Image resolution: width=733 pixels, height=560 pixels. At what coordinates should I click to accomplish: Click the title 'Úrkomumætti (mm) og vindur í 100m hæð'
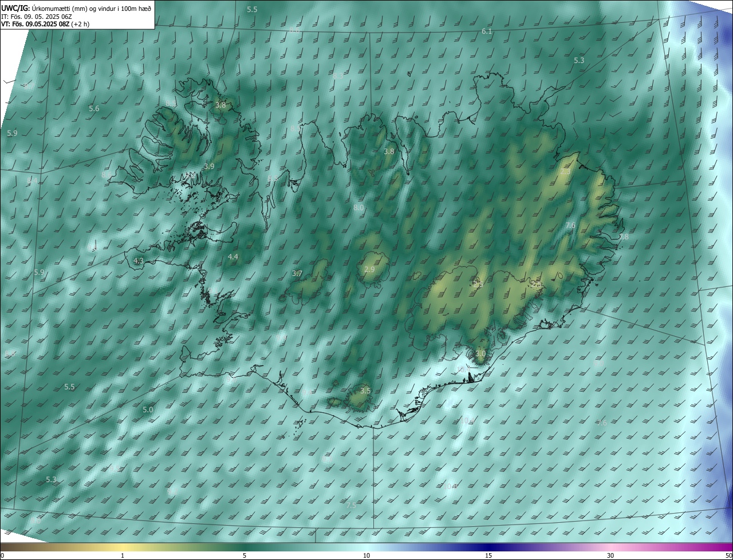pos(92,8)
